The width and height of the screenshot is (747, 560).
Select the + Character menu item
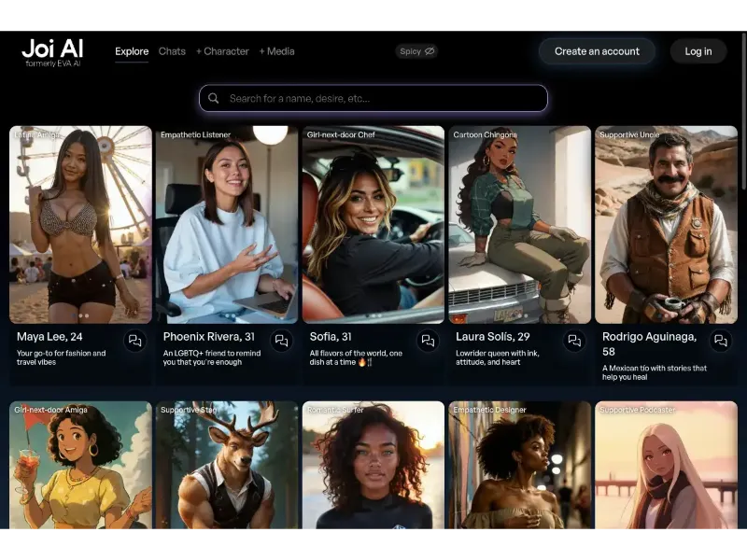(222, 51)
